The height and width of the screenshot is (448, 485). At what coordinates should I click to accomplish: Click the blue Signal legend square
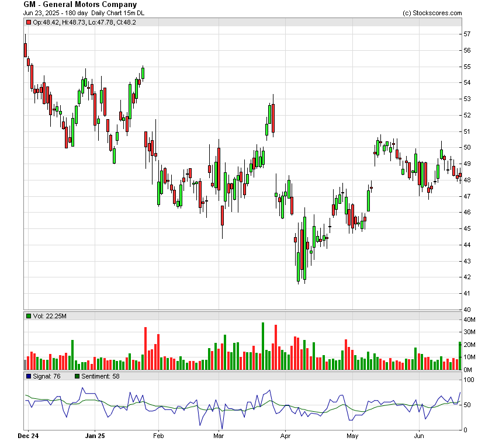[x=29, y=376]
